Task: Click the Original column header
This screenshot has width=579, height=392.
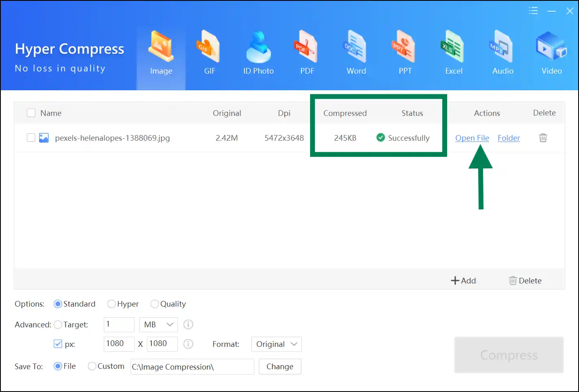Action: [227, 113]
